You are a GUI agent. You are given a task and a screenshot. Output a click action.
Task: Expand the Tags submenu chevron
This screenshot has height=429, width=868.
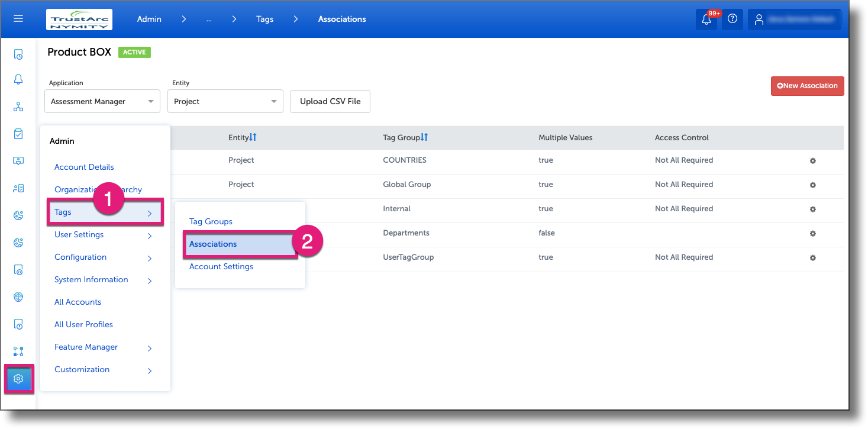(x=150, y=214)
